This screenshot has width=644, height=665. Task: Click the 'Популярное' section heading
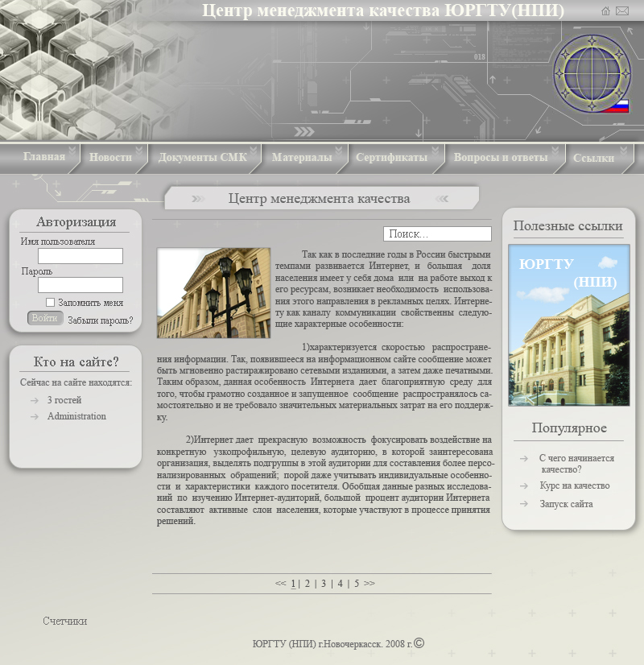(x=569, y=428)
